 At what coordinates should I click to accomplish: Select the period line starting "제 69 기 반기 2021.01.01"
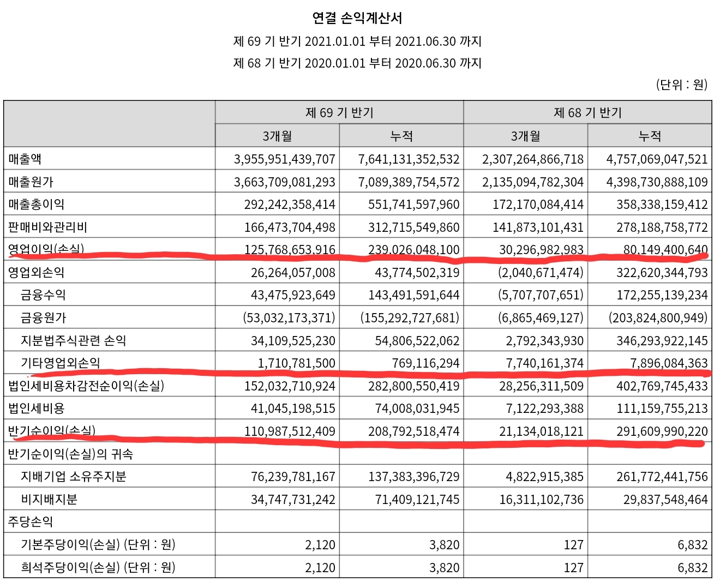coord(357,41)
